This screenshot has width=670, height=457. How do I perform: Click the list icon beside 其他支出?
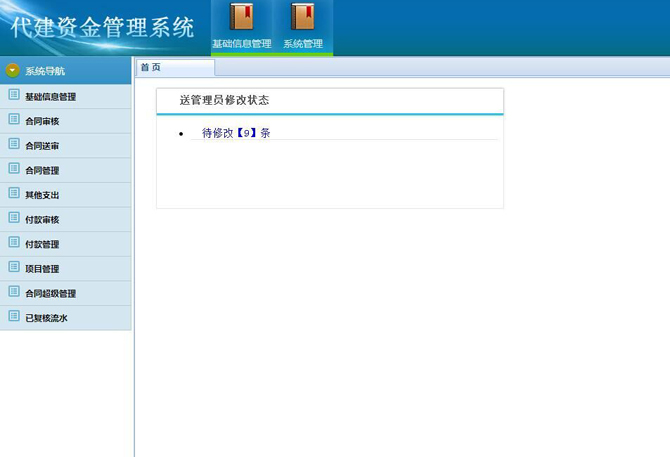tap(14, 194)
